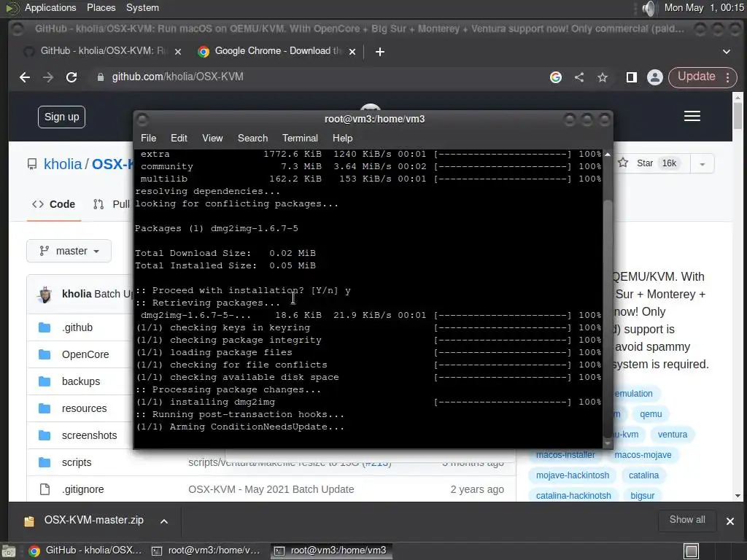747x560 pixels.
Task: Click mojave-hackintosh topic tag
Action: pos(572,475)
